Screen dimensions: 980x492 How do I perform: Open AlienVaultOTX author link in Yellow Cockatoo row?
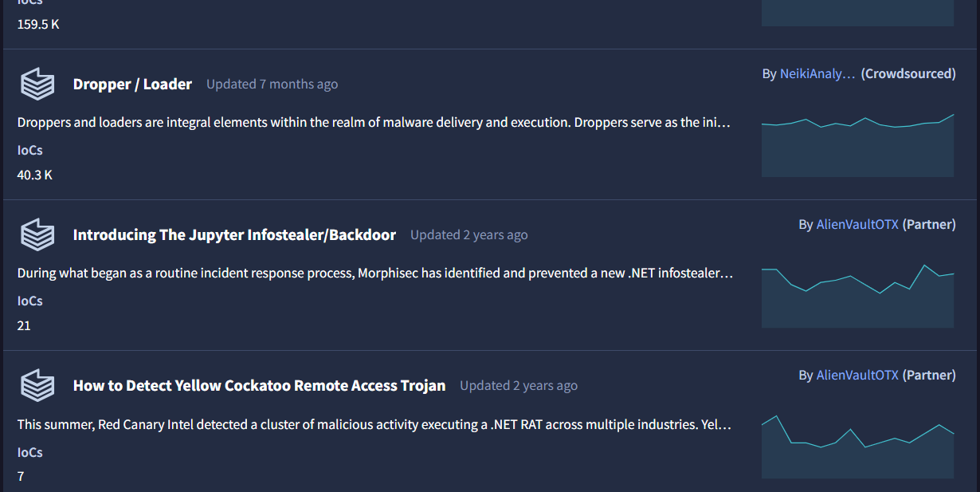coord(857,375)
